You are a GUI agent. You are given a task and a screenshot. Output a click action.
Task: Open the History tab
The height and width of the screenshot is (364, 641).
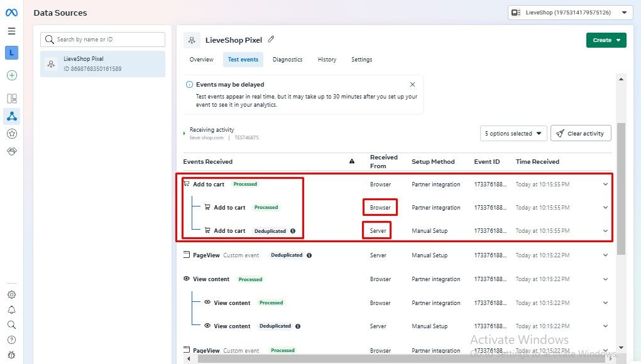click(x=327, y=60)
